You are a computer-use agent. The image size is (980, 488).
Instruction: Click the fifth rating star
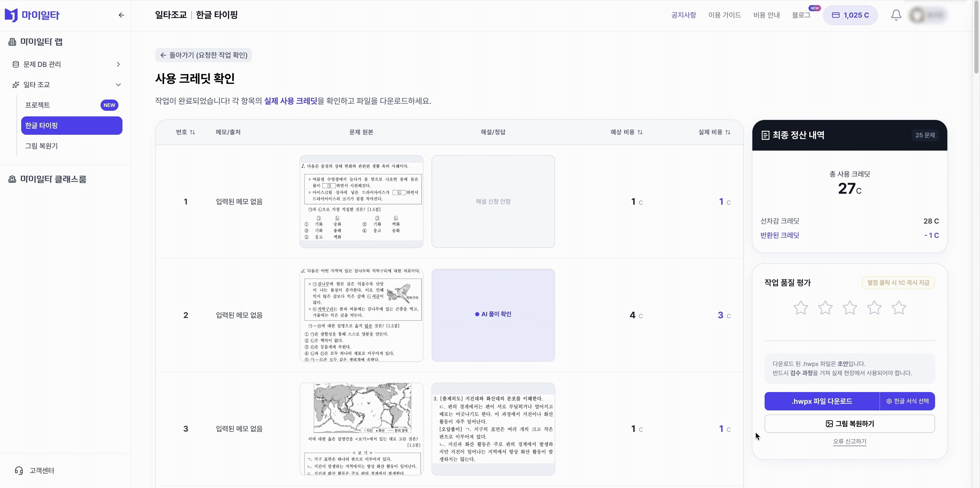(899, 308)
